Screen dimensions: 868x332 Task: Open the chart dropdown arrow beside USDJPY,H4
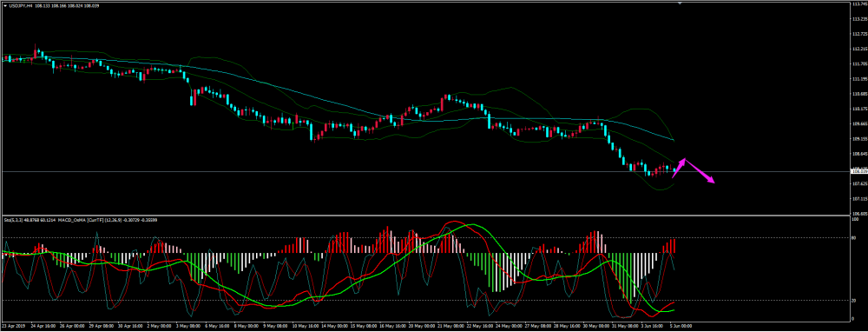pos(4,6)
